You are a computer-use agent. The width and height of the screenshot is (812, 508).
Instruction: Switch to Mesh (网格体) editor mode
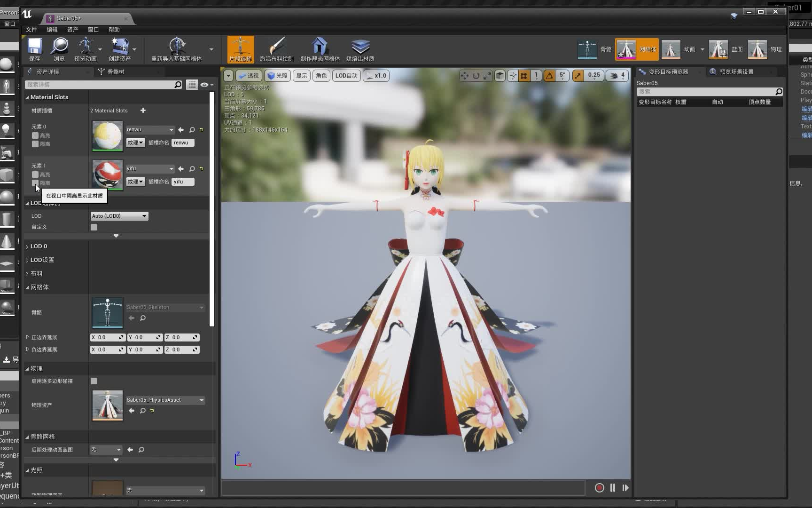(x=637, y=49)
